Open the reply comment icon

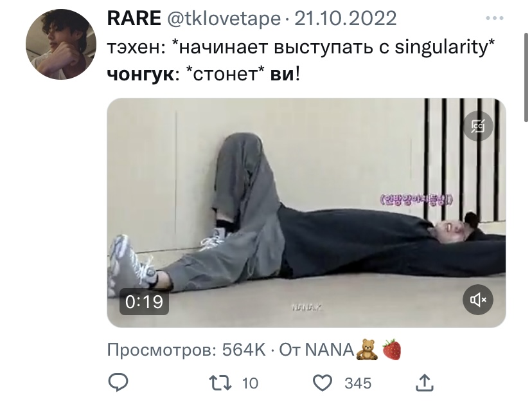click(x=118, y=383)
